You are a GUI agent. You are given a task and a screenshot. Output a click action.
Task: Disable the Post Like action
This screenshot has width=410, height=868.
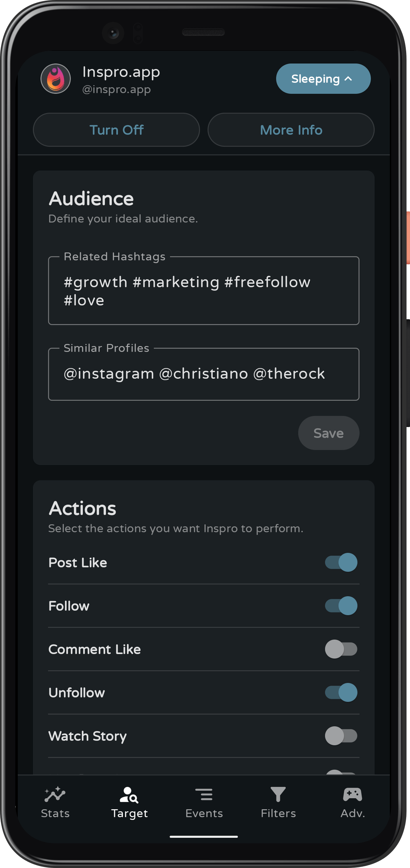tap(341, 563)
